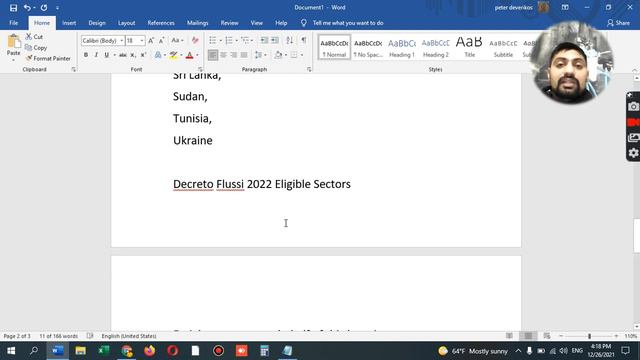Image resolution: width=640 pixels, height=360 pixels.
Task: Switch to the Layout tab
Action: pos(127,23)
